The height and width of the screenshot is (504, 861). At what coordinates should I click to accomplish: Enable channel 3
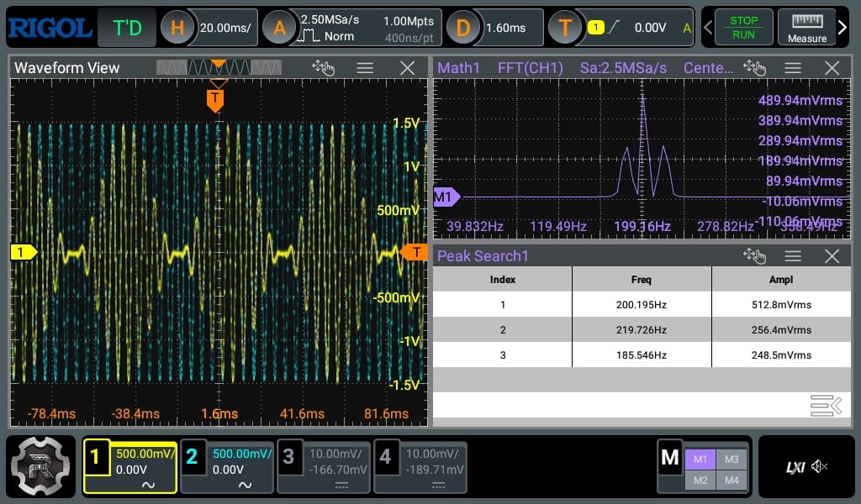click(x=289, y=456)
